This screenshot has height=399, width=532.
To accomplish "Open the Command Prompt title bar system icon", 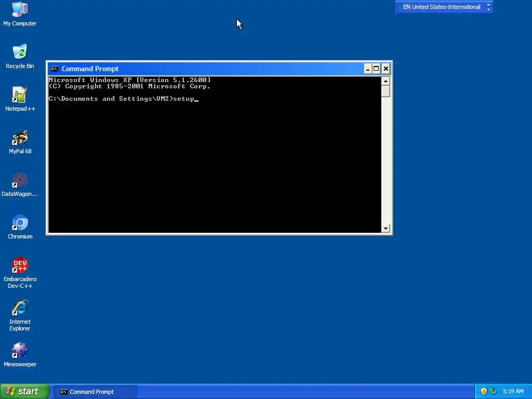I will coord(54,69).
